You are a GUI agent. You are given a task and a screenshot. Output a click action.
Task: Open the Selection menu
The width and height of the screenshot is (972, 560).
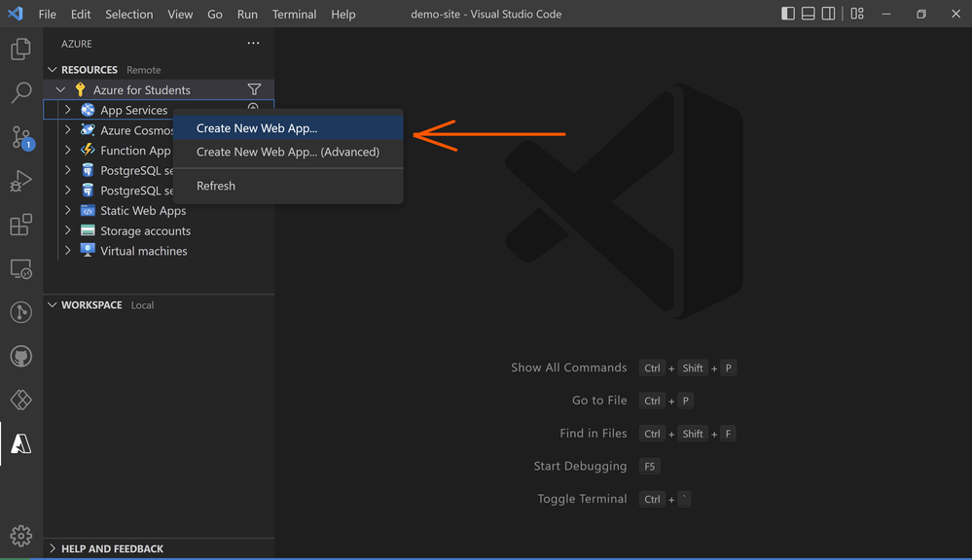tap(129, 14)
